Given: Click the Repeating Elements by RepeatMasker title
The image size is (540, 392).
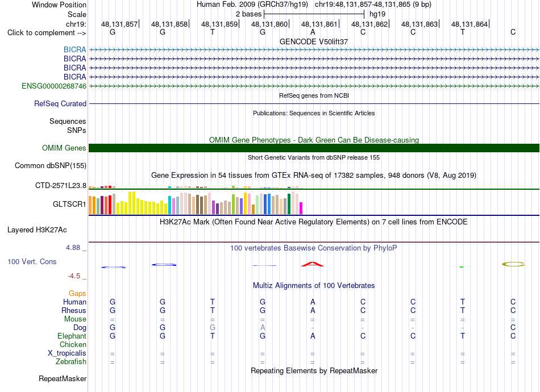Looking at the screenshot, I should tap(314, 370).
